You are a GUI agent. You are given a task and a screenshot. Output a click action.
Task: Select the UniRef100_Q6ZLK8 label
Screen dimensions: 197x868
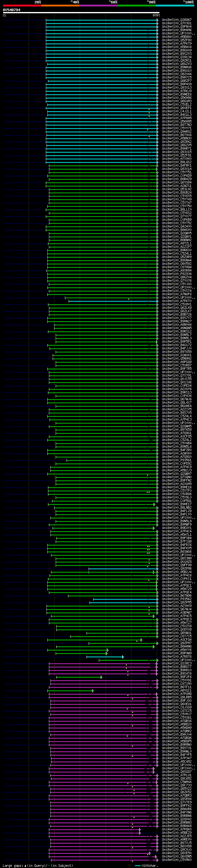(x=177, y=308)
